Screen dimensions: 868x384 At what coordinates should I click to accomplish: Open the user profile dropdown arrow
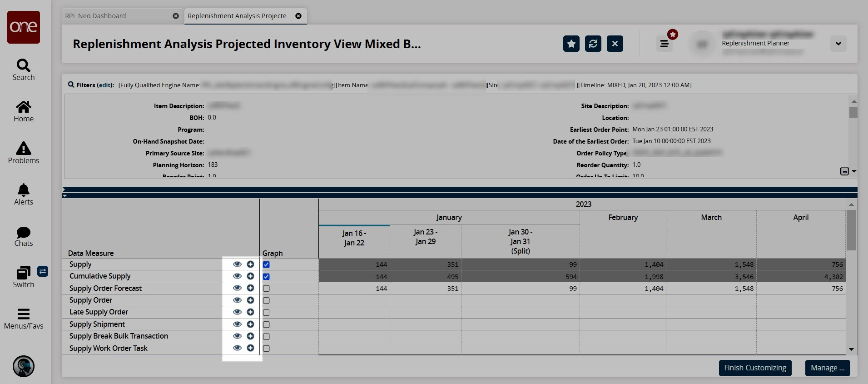point(838,44)
